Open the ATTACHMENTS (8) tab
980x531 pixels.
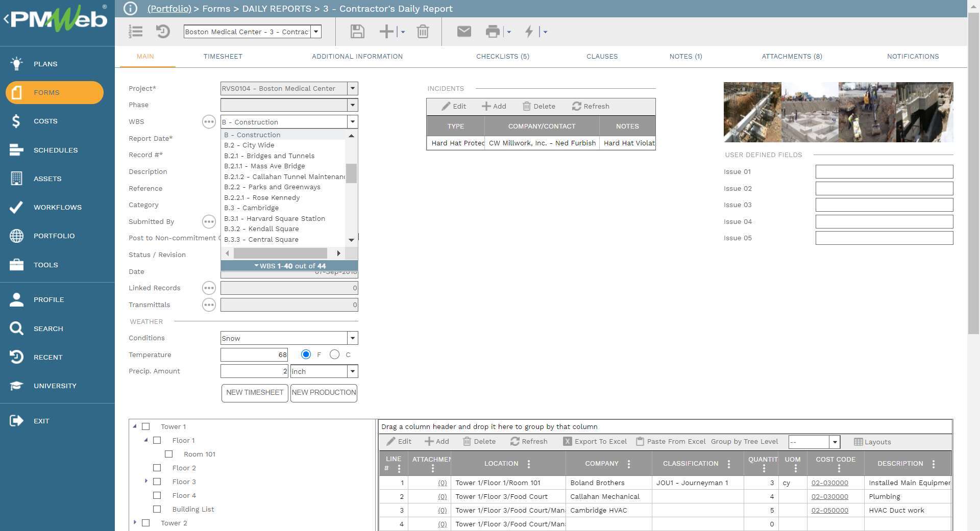(x=792, y=57)
